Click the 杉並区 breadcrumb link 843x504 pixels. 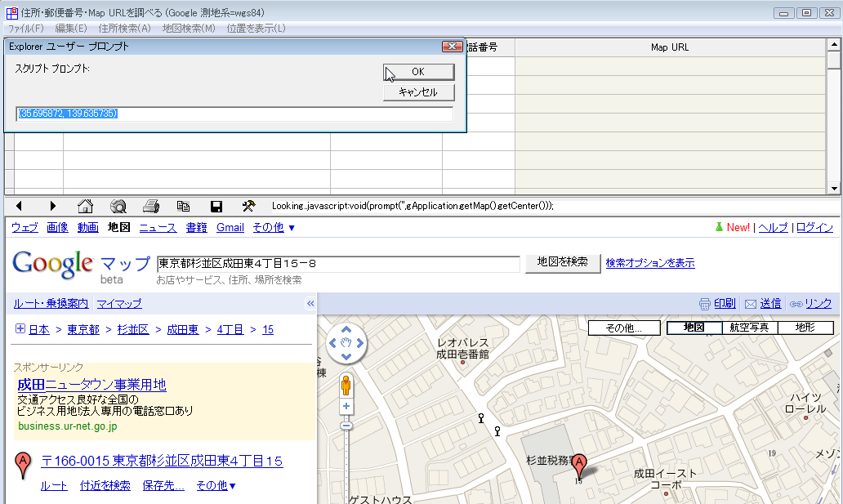tap(133, 329)
